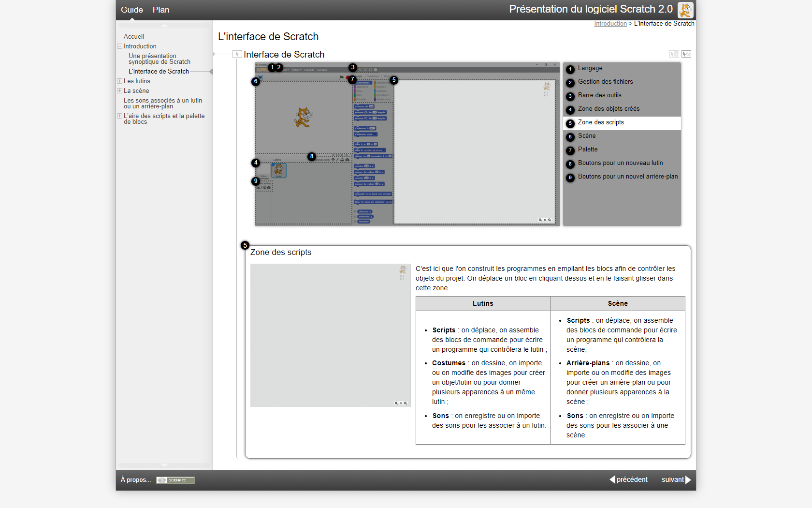Click marker 3 on the Scratch screenshot
The width and height of the screenshot is (812, 508).
[353, 67]
